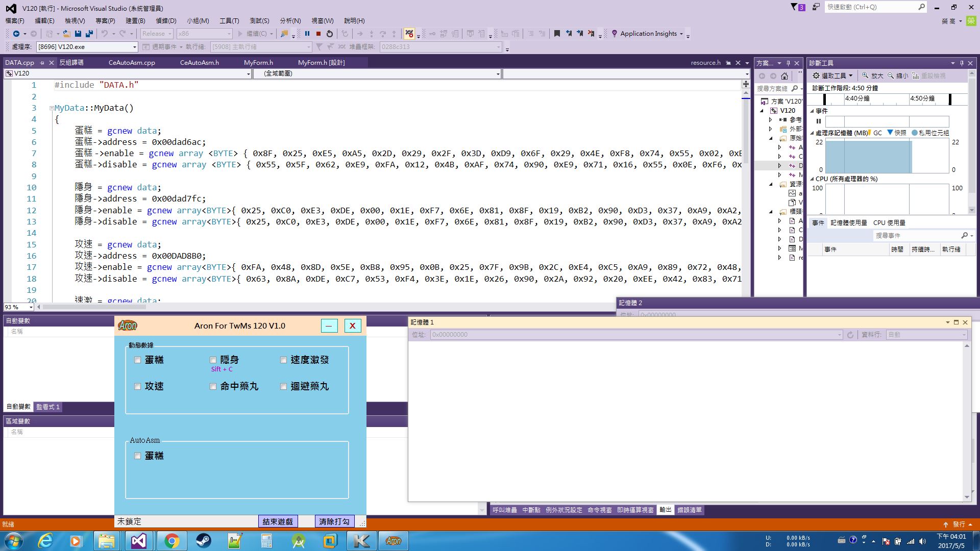Screen dimensions: 980x551
Task: Toggle the breakpoint exception settings icon
Action: coord(409,34)
